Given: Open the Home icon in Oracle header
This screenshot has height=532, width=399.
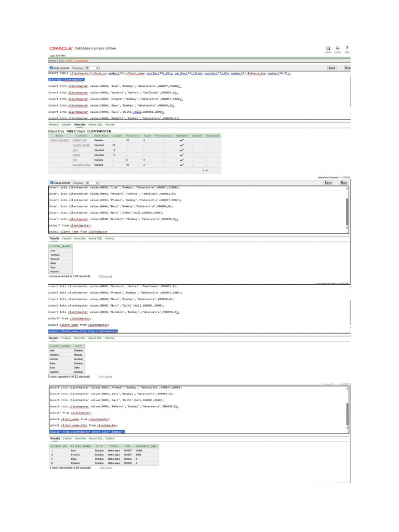Looking at the screenshot, I should pyautogui.click(x=328, y=49).
